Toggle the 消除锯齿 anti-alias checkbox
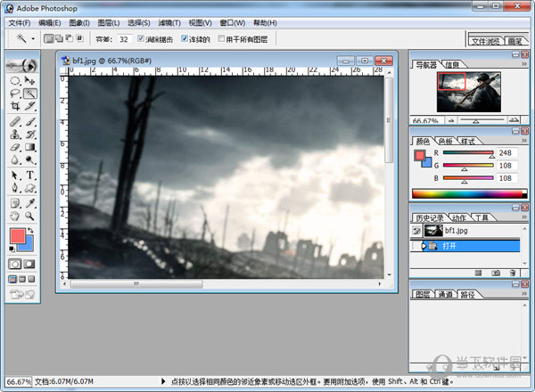Screen dimensions: 535x392 (141, 38)
